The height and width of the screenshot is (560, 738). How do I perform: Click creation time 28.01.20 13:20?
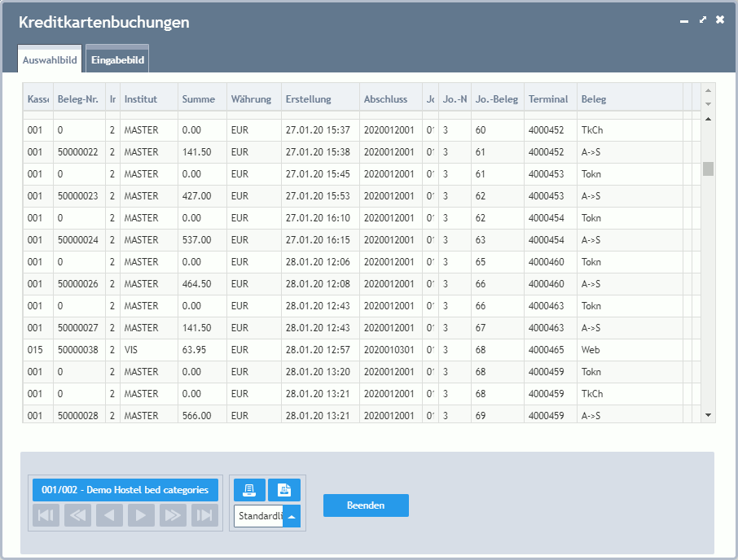(x=318, y=372)
